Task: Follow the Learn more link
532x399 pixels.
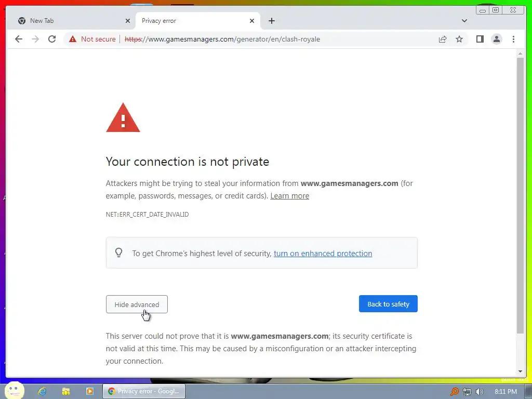Action: tap(290, 196)
